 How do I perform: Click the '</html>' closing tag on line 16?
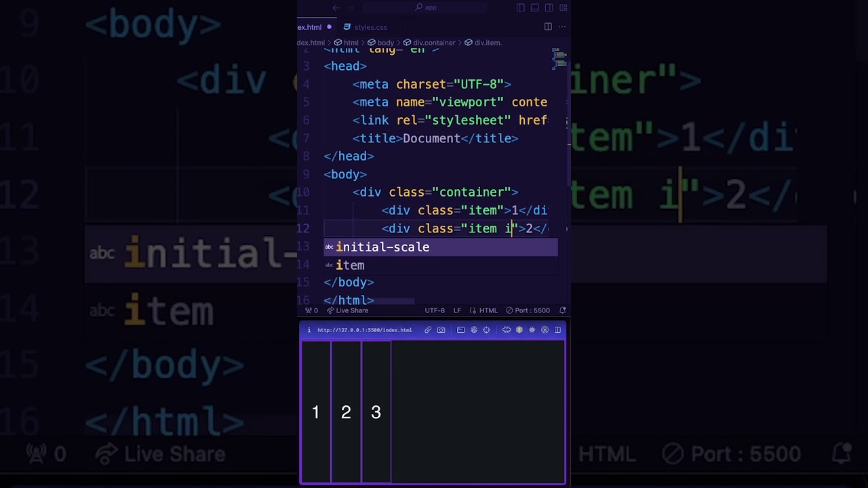point(349,300)
